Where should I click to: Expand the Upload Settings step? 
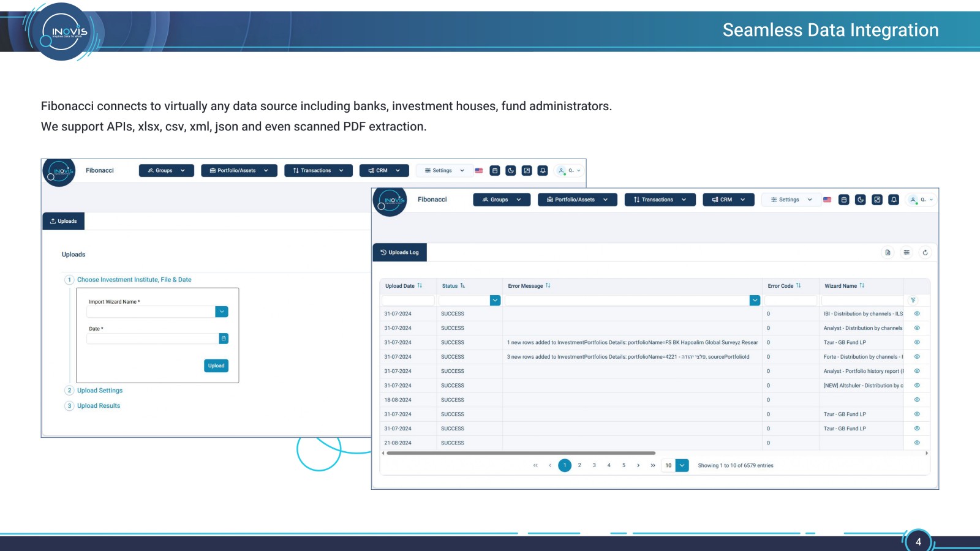pos(100,391)
